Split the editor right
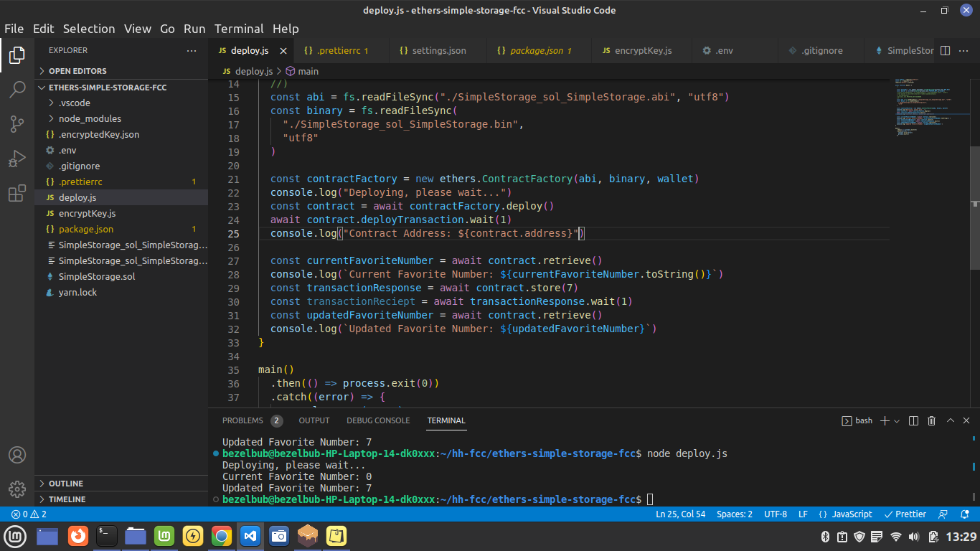This screenshot has width=980, height=551. click(945, 51)
